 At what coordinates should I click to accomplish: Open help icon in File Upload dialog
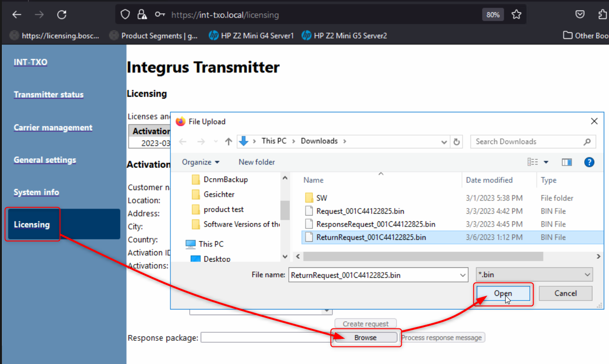(x=589, y=162)
